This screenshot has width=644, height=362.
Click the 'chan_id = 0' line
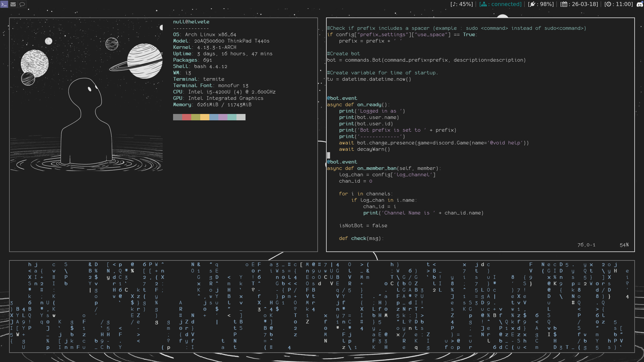[x=356, y=181]
